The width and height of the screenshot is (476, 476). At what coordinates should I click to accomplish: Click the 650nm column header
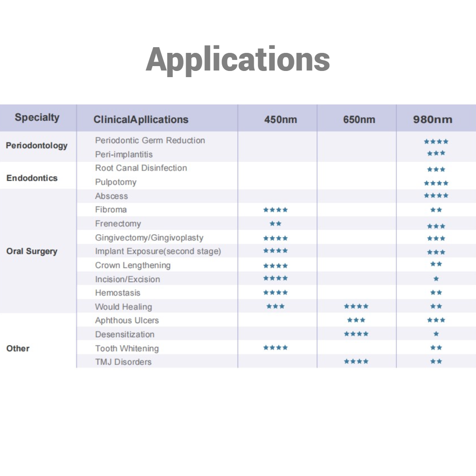pyautogui.click(x=359, y=119)
